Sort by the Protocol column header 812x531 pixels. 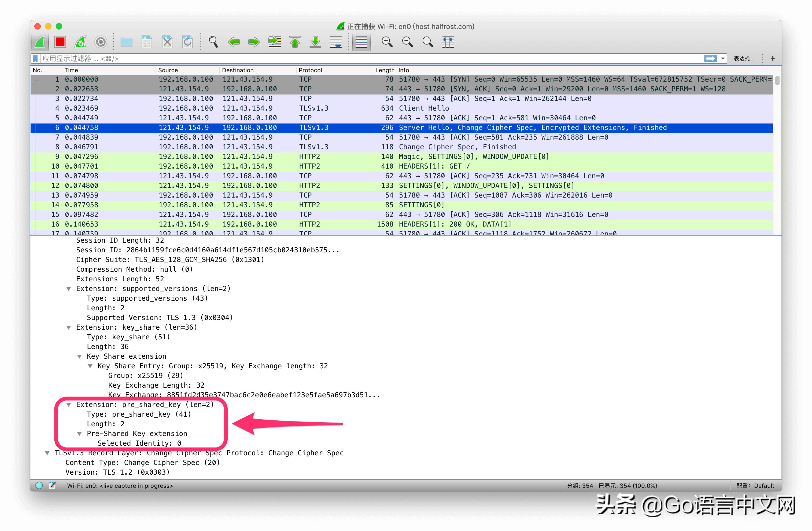tap(310, 70)
